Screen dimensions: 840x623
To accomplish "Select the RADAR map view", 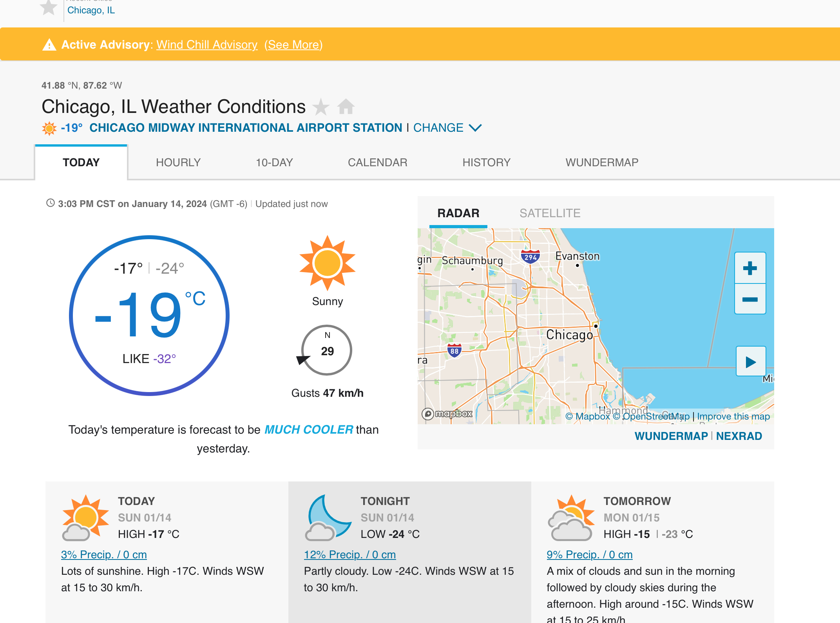I will [x=458, y=213].
